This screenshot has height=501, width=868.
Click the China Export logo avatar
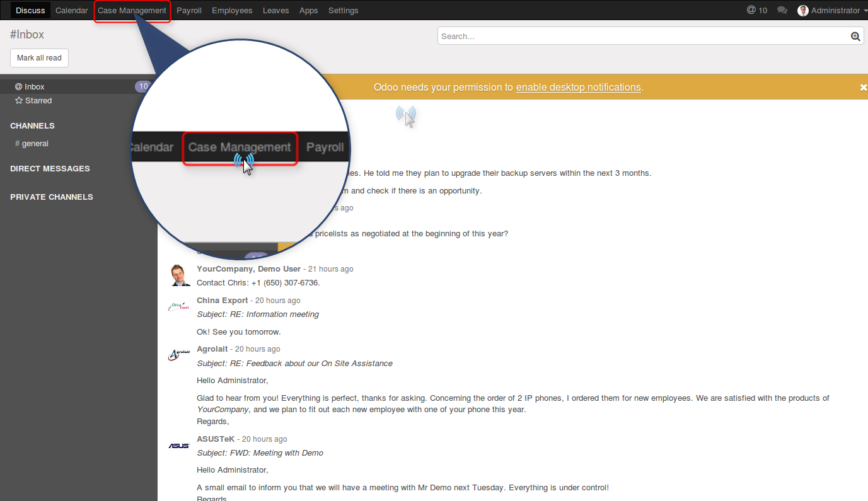point(179,307)
